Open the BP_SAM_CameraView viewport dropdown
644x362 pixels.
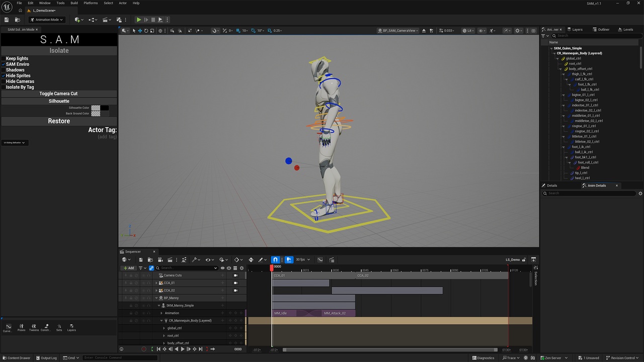coord(398,31)
